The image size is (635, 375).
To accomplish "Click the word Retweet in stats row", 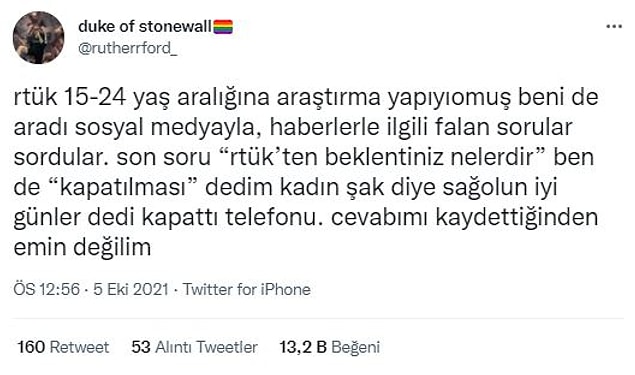I will tap(79, 347).
